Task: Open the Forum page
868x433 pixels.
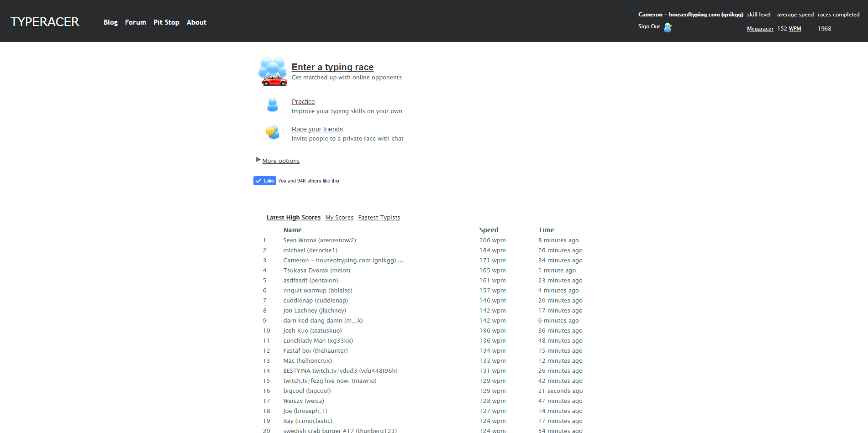Action: pos(135,22)
